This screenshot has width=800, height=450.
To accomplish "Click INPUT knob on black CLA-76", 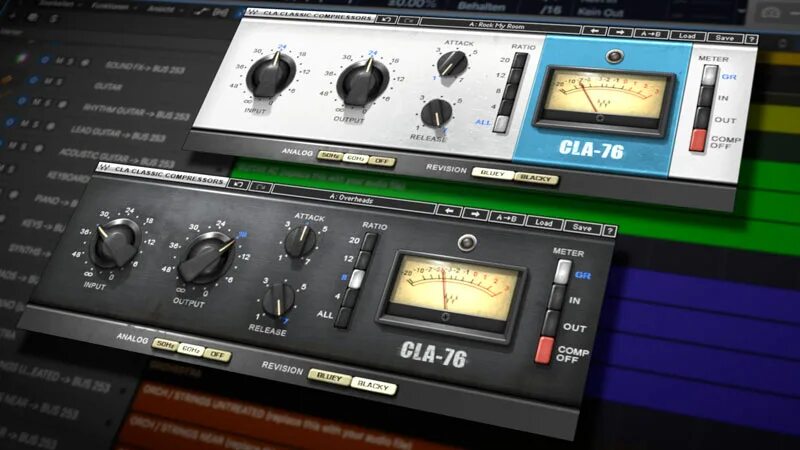I will pyautogui.click(x=115, y=244).
